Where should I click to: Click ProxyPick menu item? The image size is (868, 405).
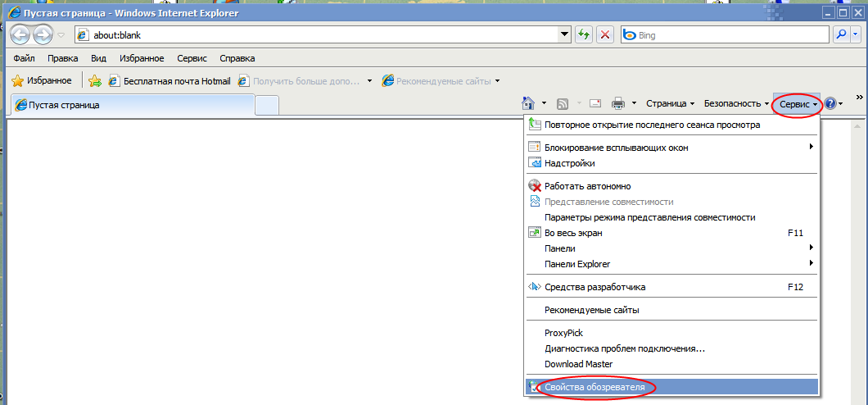[x=671, y=333]
